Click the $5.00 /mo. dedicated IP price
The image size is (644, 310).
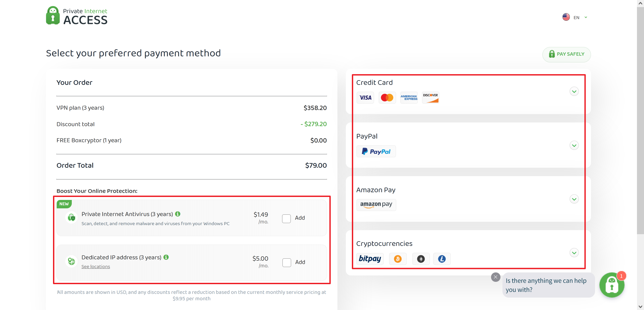[260, 262]
